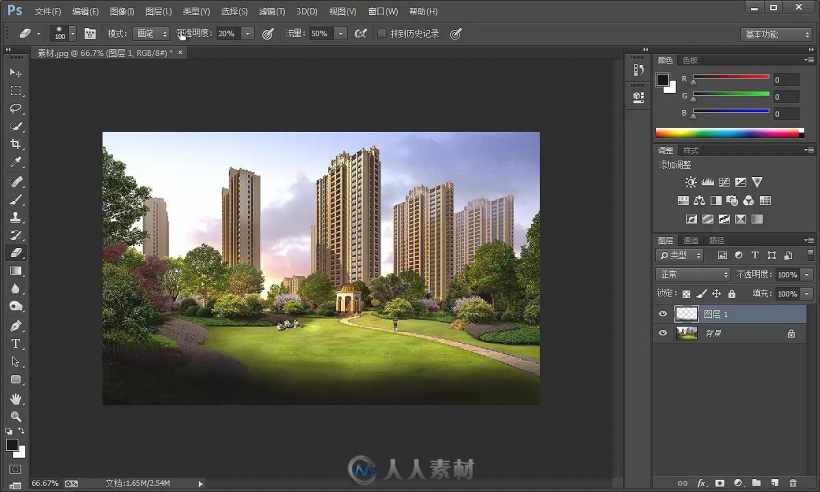Open the 图像(I) menu
This screenshot has height=492, width=820.
coord(122,11)
